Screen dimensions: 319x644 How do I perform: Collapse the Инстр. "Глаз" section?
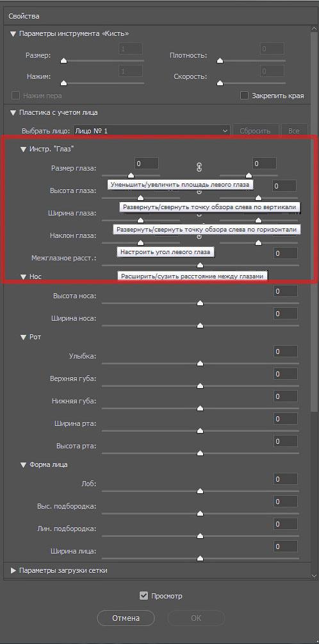pos(23,149)
